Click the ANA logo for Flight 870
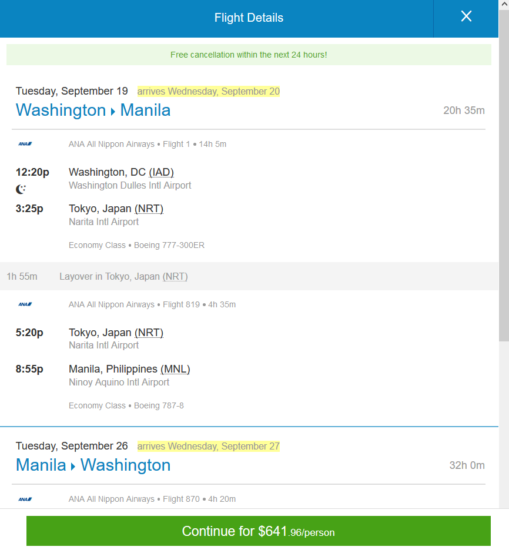This screenshot has height=550, width=509. [25, 499]
